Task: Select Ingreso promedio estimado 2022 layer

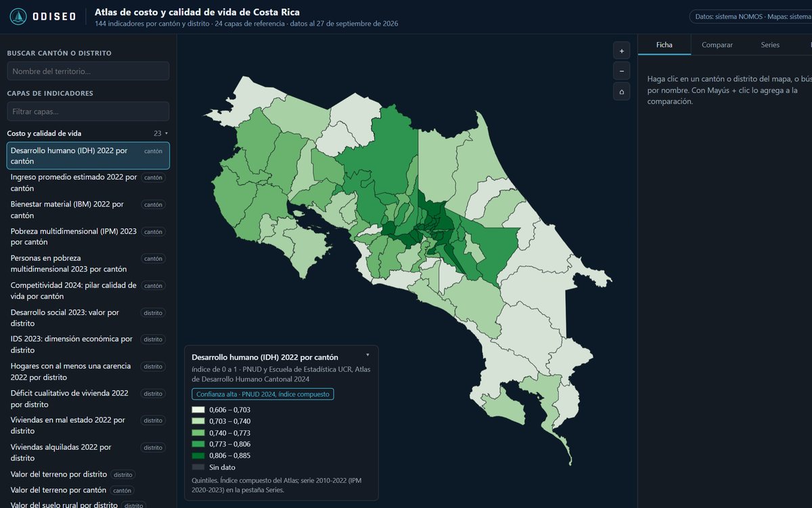Action: [88, 183]
